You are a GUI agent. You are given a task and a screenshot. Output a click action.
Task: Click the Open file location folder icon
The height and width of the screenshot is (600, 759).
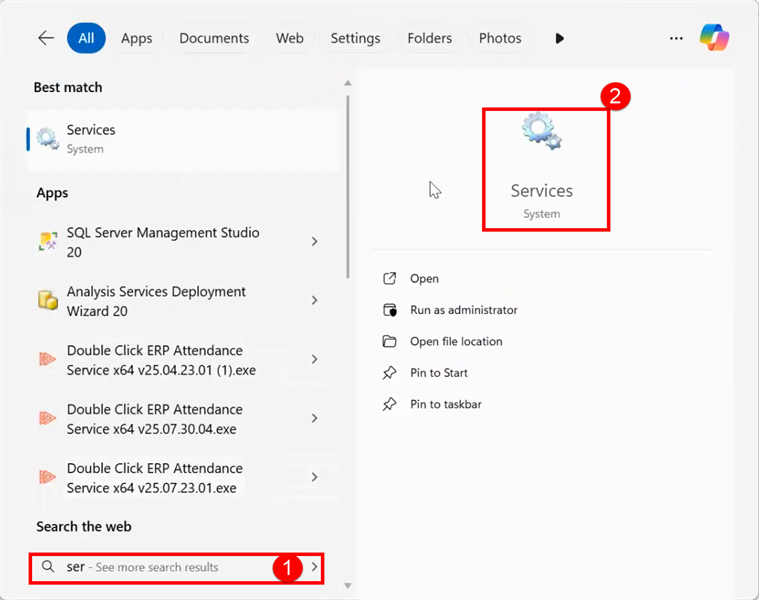[390, 341]
